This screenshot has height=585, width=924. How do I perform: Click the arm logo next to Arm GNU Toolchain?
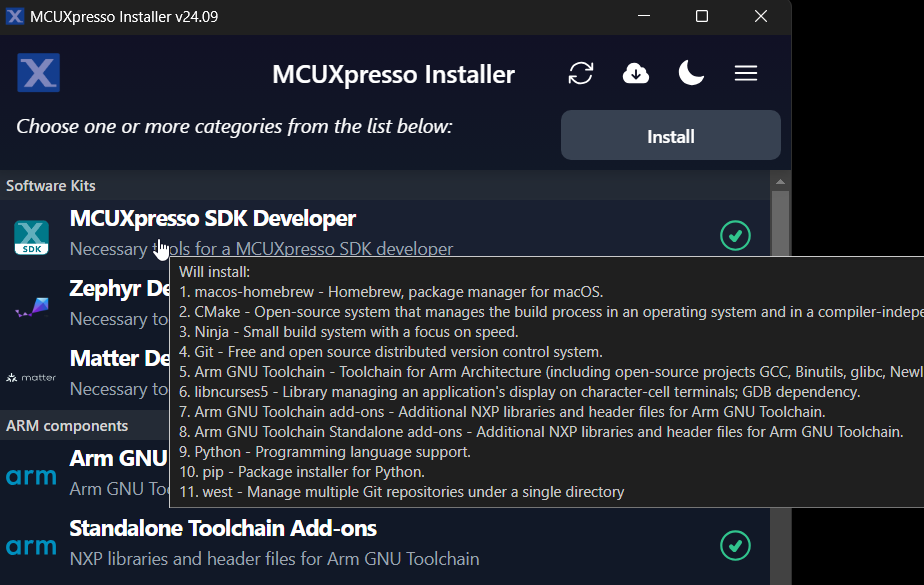[31, 477]
